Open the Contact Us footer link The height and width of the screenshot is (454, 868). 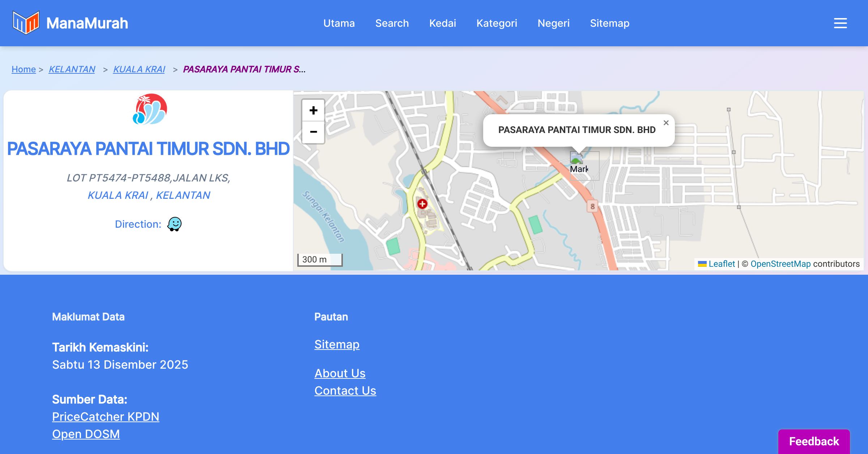point(345,391)
